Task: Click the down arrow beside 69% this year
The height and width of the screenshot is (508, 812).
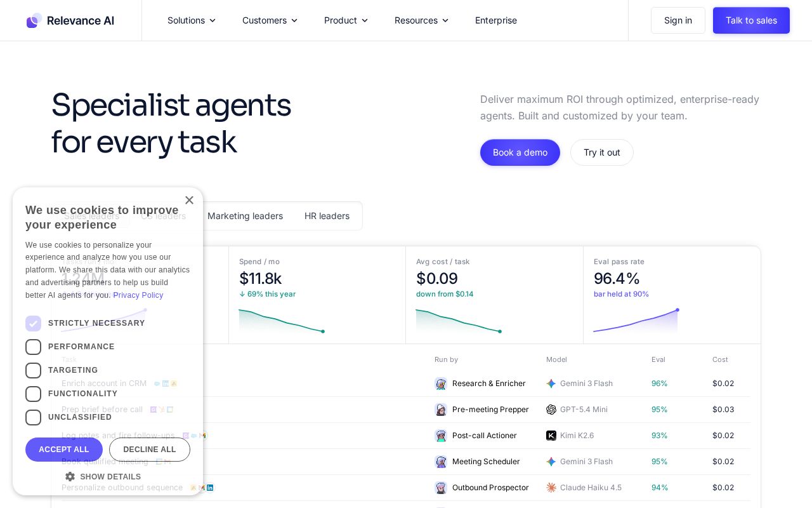Action: click(x=242, y=294)
